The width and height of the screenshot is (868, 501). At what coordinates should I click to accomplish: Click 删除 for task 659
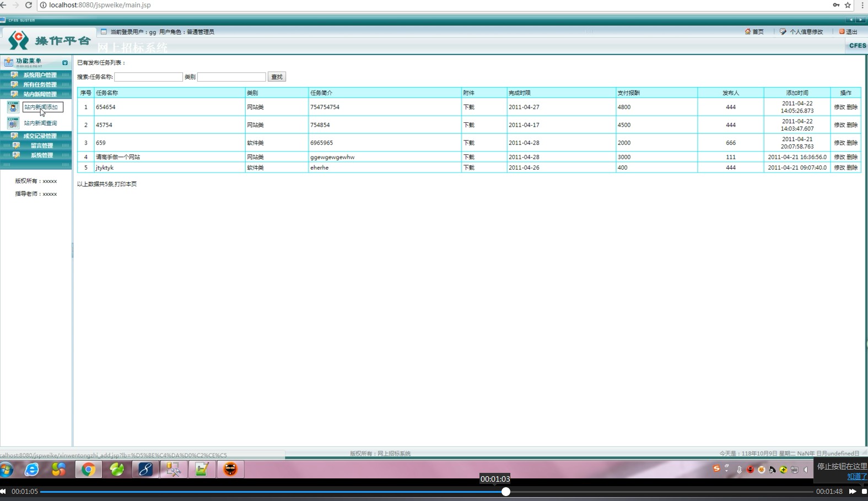pos(852,143)
